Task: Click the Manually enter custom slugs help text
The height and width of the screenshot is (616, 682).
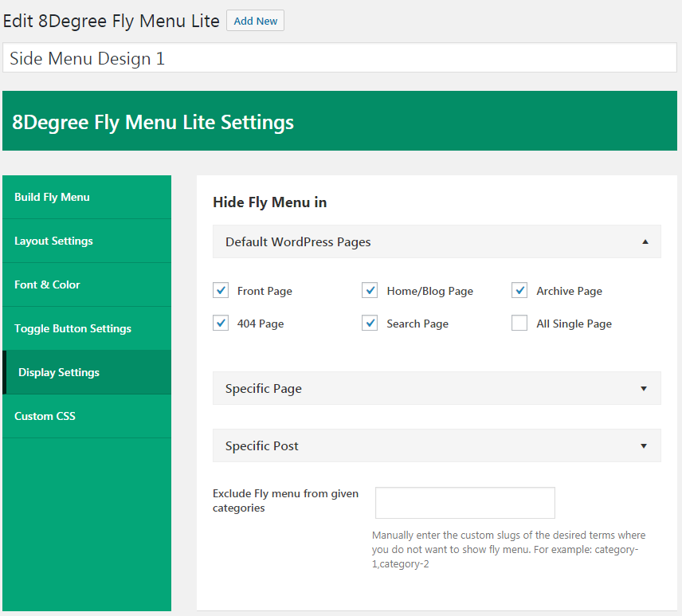Action: pos(508,549)
